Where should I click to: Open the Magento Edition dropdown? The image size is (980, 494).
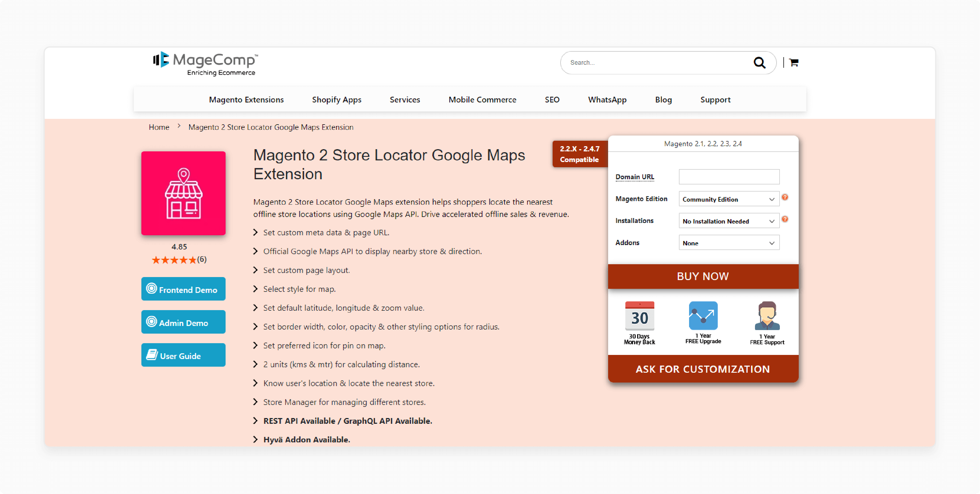pos(729,199)
